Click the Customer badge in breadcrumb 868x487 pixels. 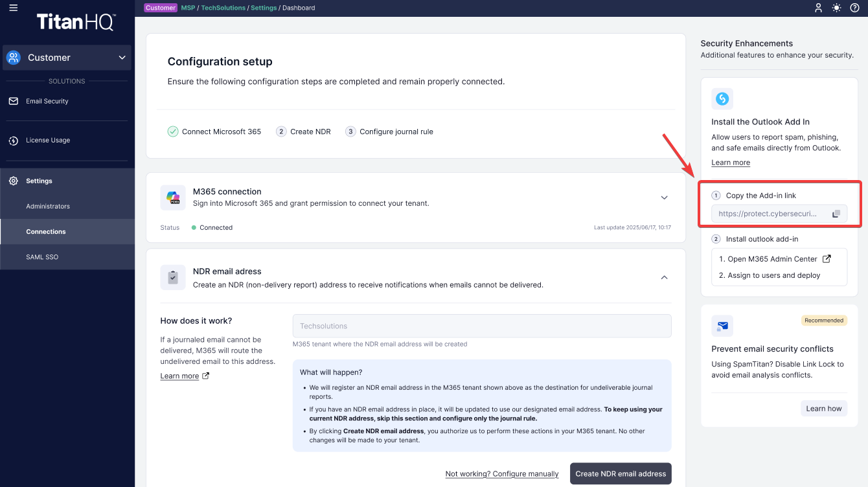[x=161, y=8]
